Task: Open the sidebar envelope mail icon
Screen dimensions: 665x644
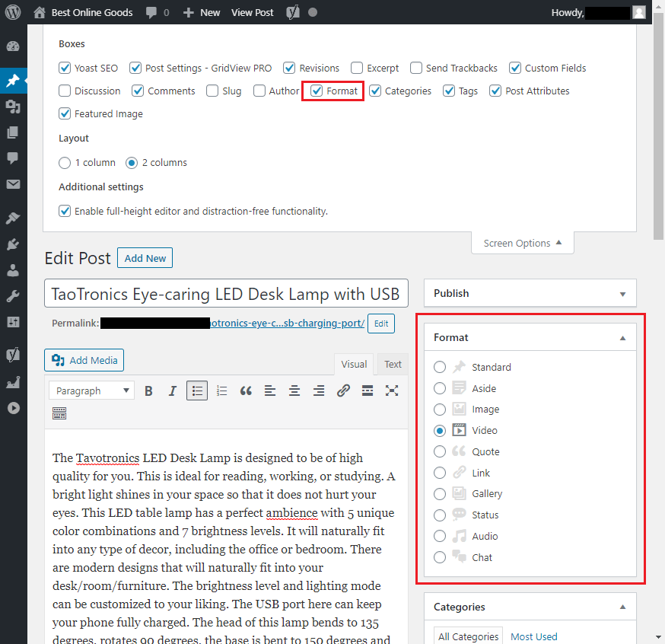Action: (13, 184)
